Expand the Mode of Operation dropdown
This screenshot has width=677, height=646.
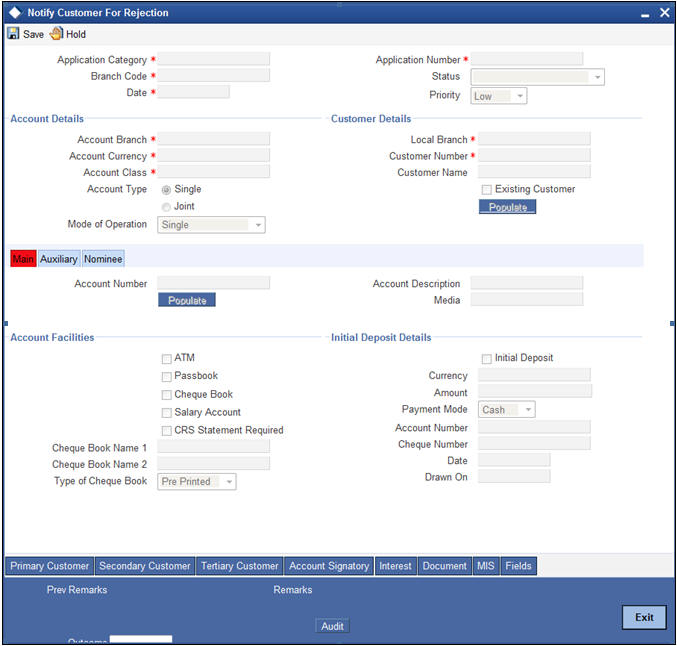[x=211, y=225]
